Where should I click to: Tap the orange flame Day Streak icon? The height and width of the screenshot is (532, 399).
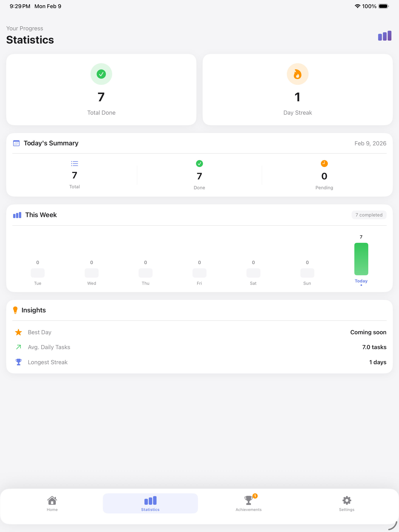[298, 74]
